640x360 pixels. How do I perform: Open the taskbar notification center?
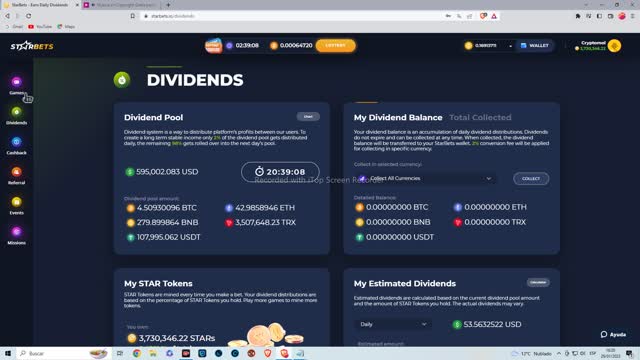[x=629, y=353]
